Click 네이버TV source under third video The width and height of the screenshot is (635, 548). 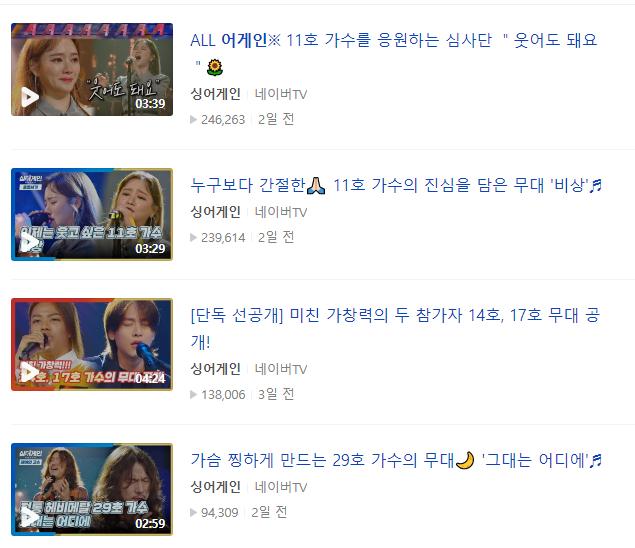click(x=281, y=369)
